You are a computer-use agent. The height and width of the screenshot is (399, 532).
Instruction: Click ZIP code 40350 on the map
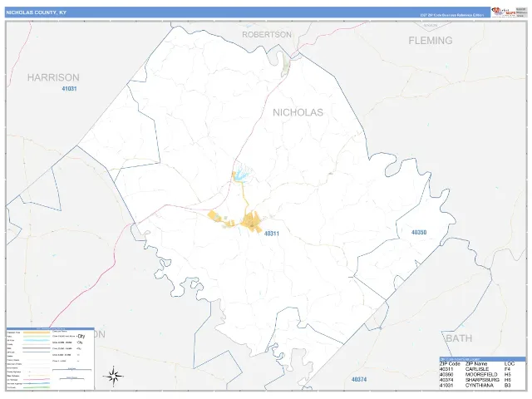tap(419, 233)
